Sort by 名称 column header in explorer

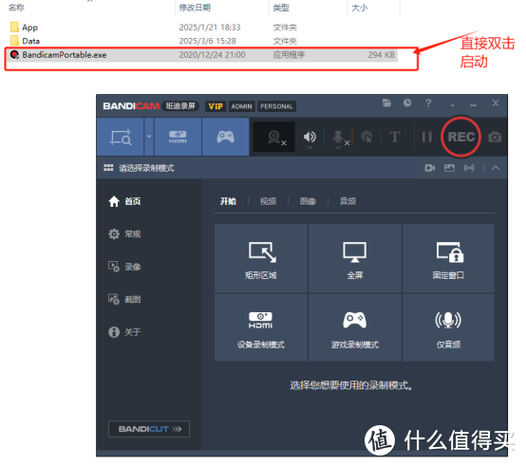16,7
